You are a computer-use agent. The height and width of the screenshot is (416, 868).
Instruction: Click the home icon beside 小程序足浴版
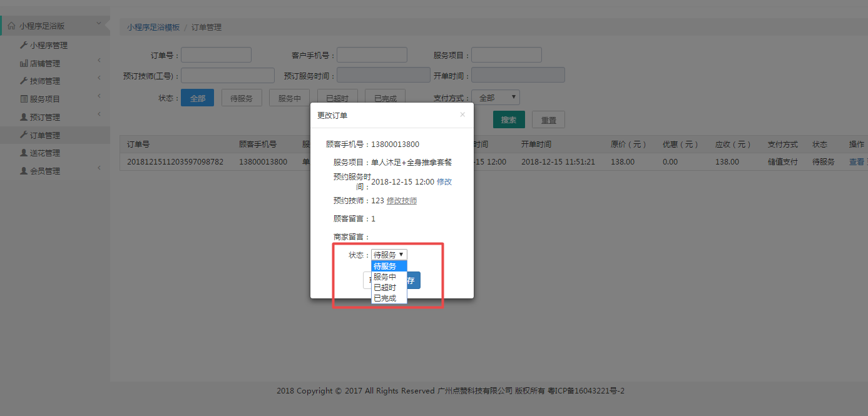11,26
